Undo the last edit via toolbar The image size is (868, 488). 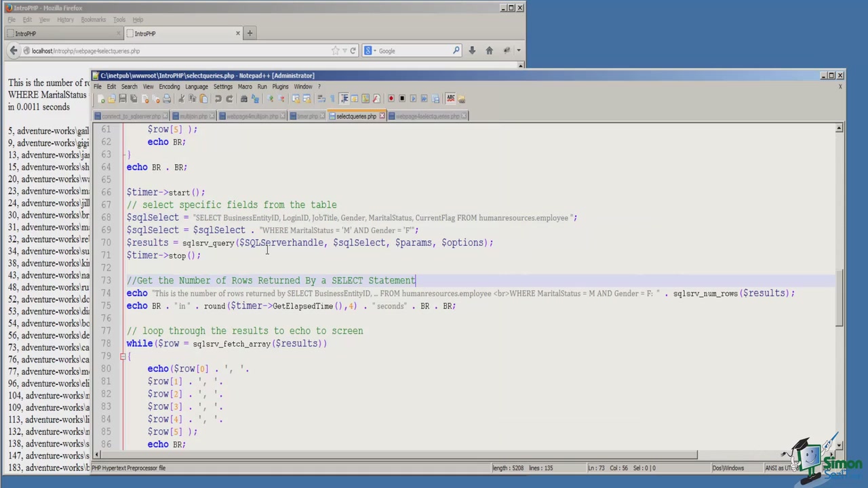(218, 99)
